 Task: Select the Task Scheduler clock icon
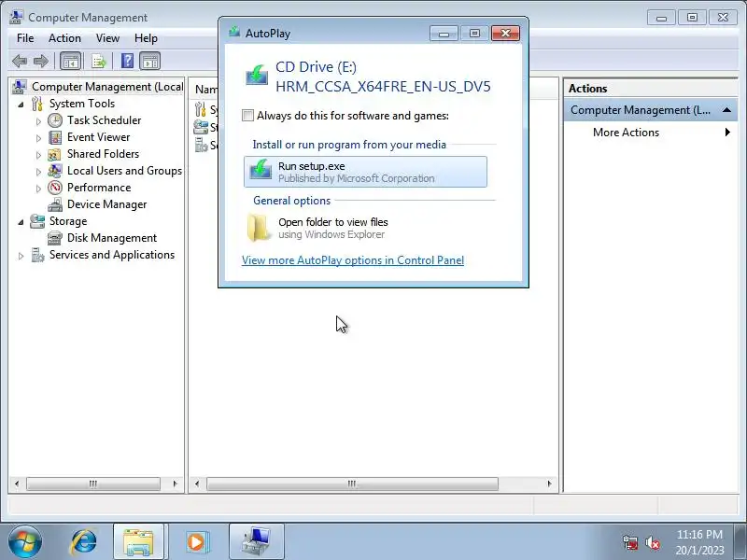(55, 120)
